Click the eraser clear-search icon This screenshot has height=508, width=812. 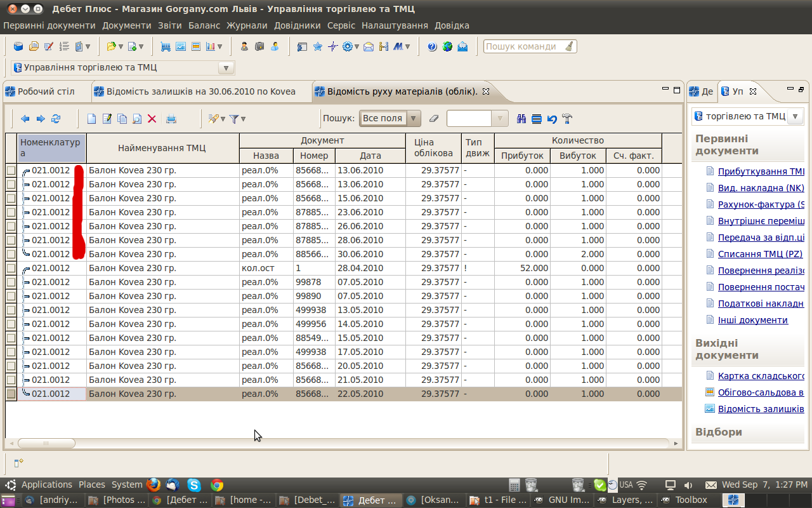point(434,119)
